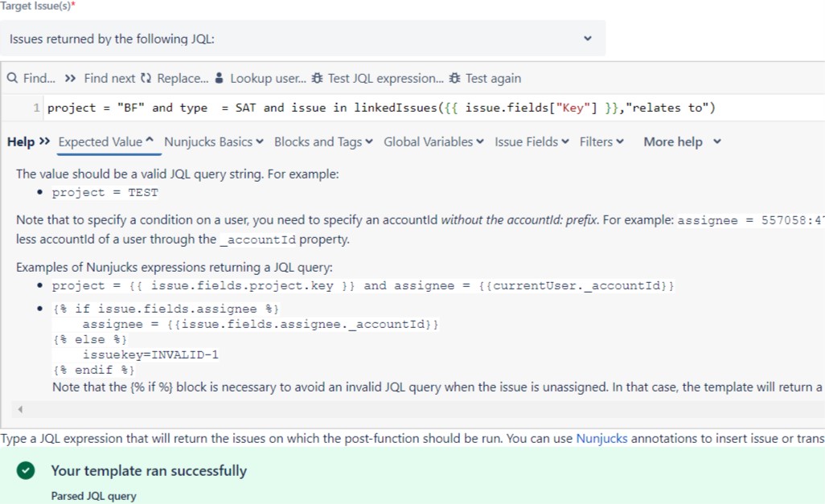Viewport: 825px width, 504px height.
Task: Open the More help dropdown
Action: point(683,141)
